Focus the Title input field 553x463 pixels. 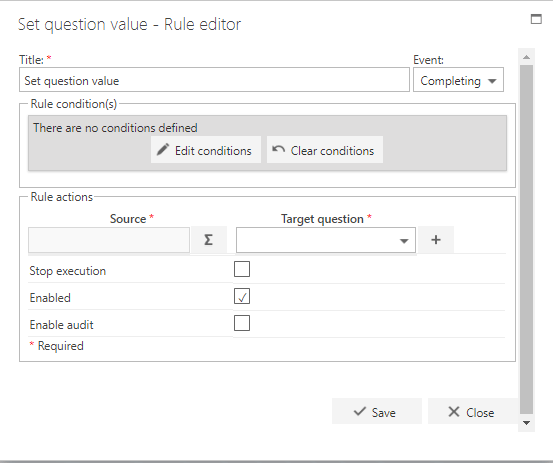coord(214,80)
